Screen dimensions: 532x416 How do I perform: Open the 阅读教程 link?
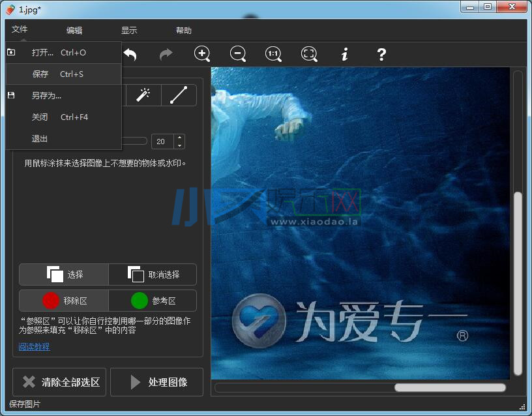coord(34,347)
